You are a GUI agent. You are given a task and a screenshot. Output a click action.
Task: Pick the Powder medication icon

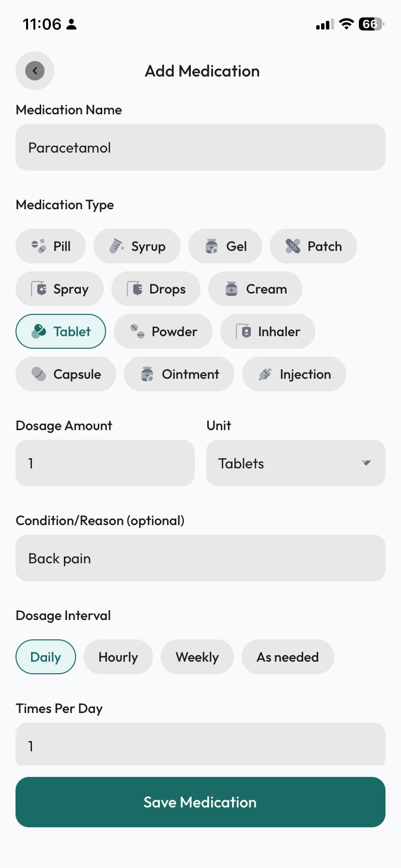pyautogui.click(x=138, y=331)
